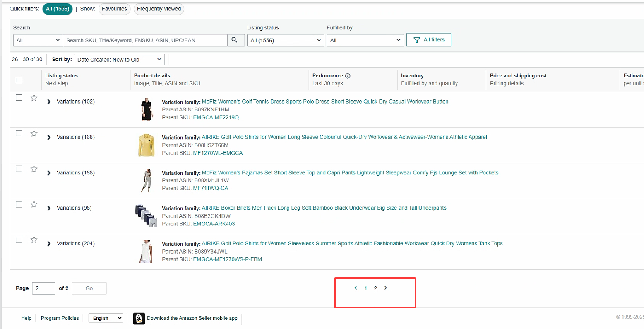The width and height of the screenshot is (644, 329).
Task: Select checkbox for AIRIKE Boxer Briefs
Action: click(19, 204)
